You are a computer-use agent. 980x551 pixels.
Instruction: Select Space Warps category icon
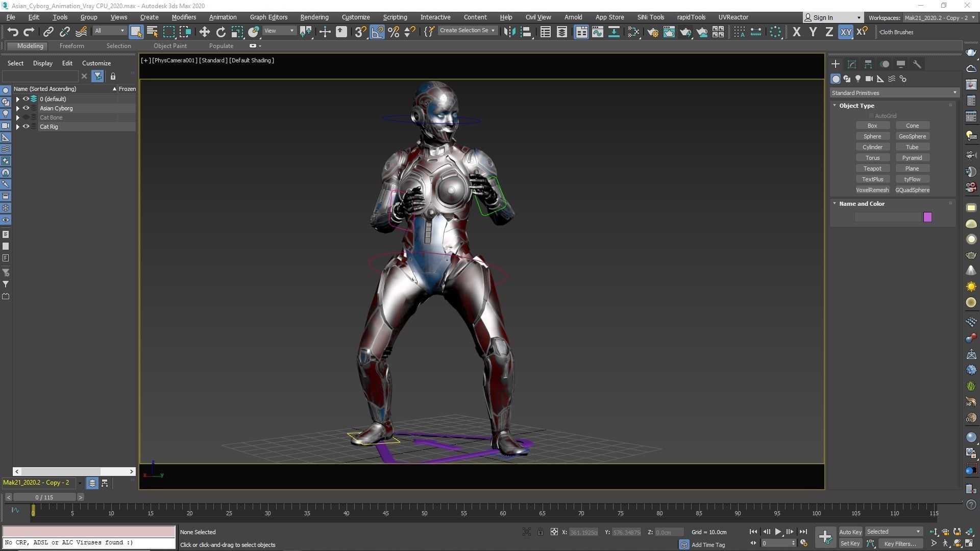(892, 79)
